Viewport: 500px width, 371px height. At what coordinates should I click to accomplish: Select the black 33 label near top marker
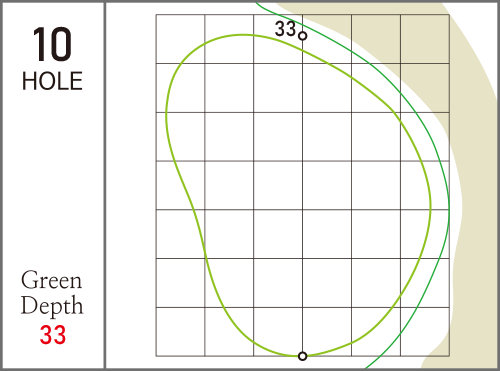(285, 29)
